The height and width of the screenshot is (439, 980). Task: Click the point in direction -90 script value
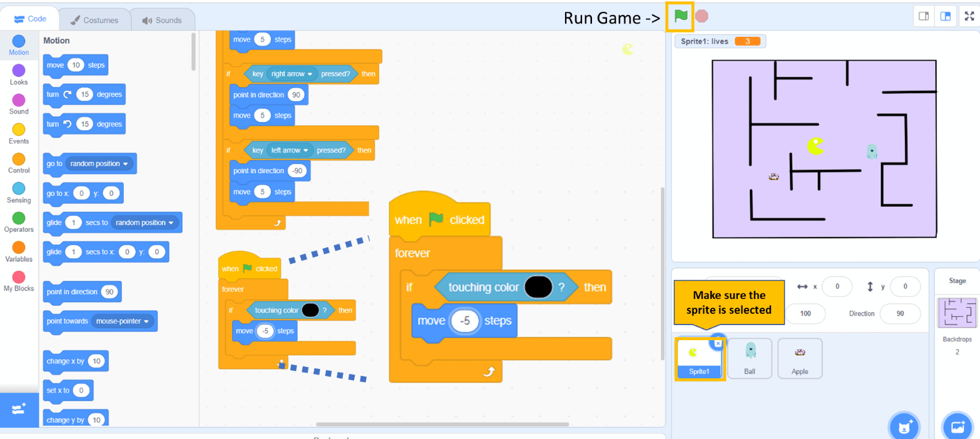click(x=297, y=171)
